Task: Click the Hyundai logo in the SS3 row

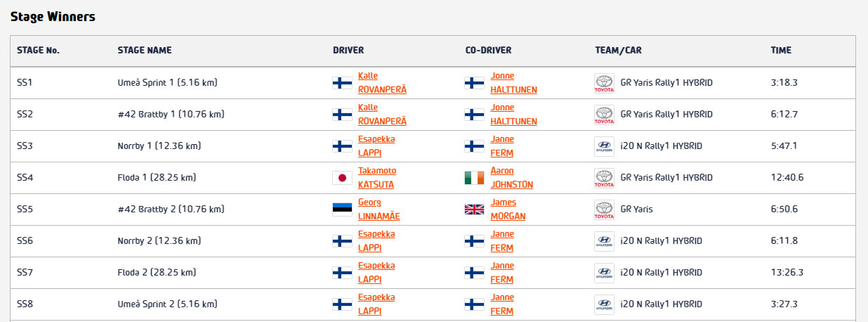Action: [604, 146]
